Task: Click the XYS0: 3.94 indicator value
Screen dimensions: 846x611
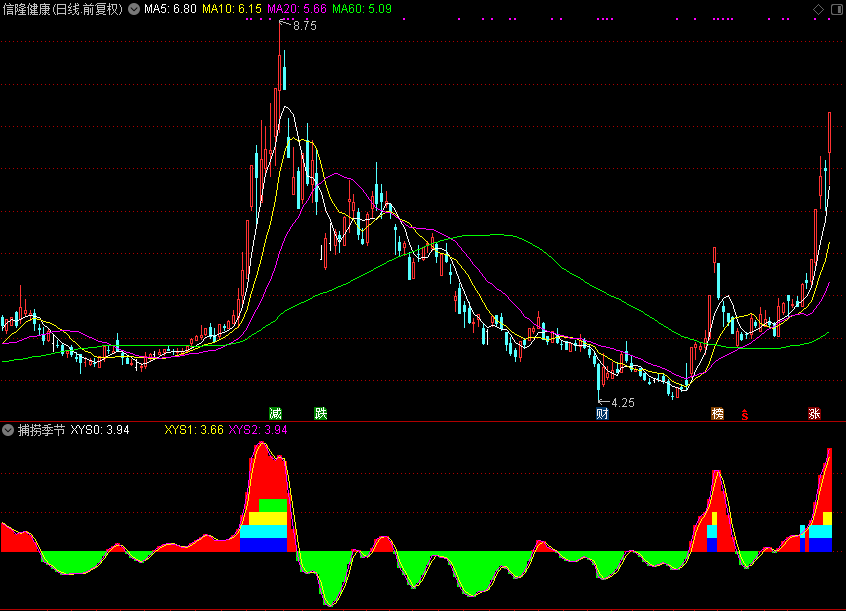Action: pos(100,430)
